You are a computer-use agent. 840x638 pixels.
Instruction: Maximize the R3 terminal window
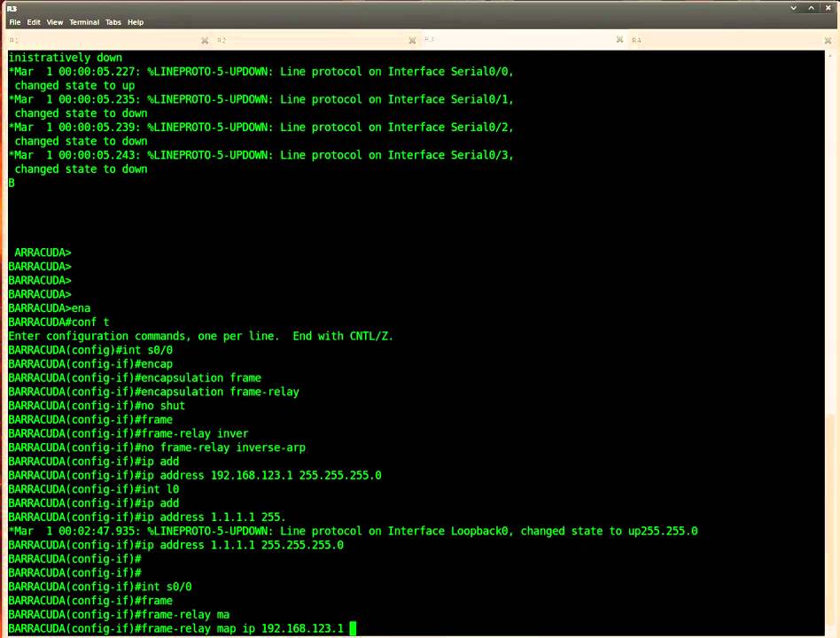tap(811, 8)
